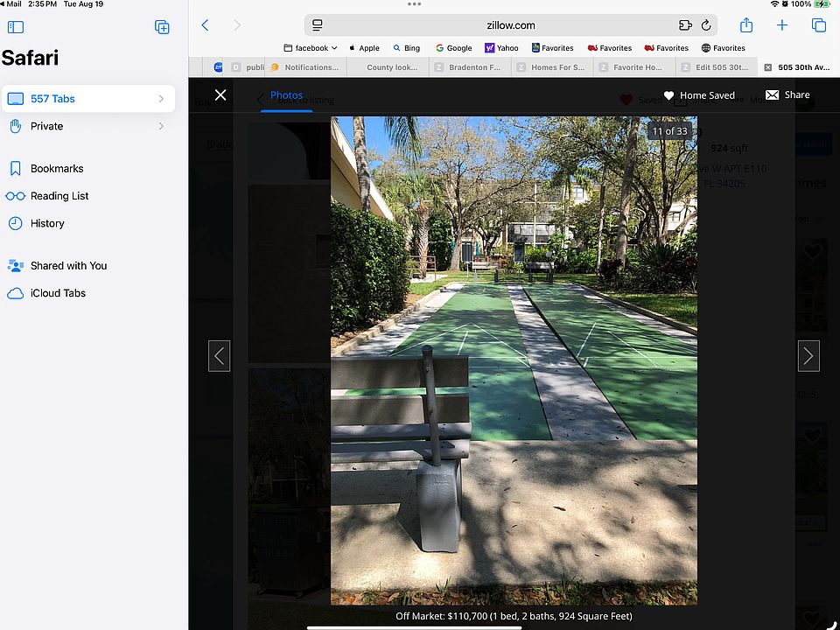Screen dimensions: 840x630
Task: Tap the three-dot multitasking control
Action: (x=414, y=3)
